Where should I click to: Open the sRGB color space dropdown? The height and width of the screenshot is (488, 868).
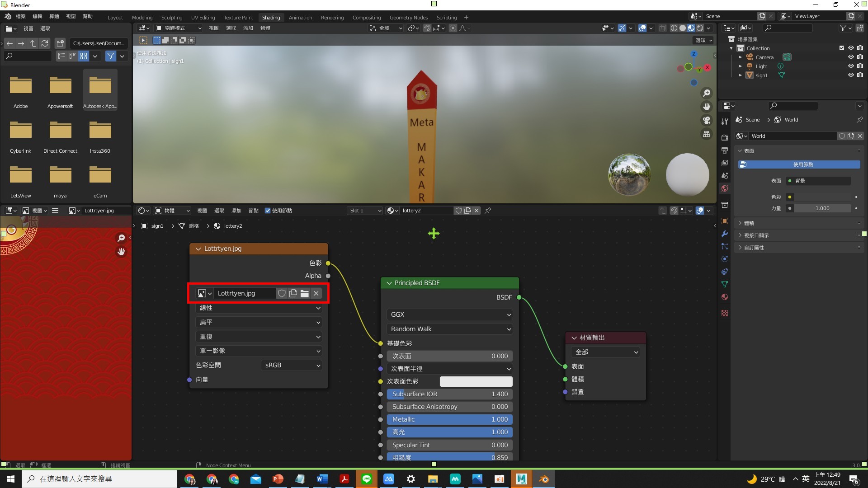[292, 365]
